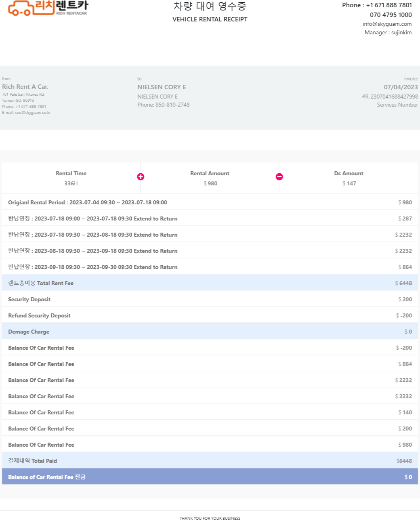Click the extension row ending 2023-07-18 09:30
Screen dimensions: 420x521
click(x=210, y=218)
